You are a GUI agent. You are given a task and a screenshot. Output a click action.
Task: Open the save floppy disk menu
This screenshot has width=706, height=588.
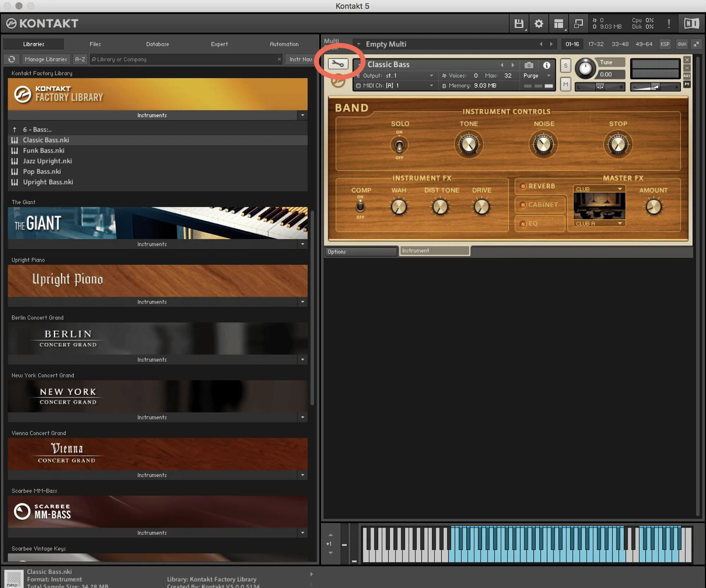pos(518,24)
